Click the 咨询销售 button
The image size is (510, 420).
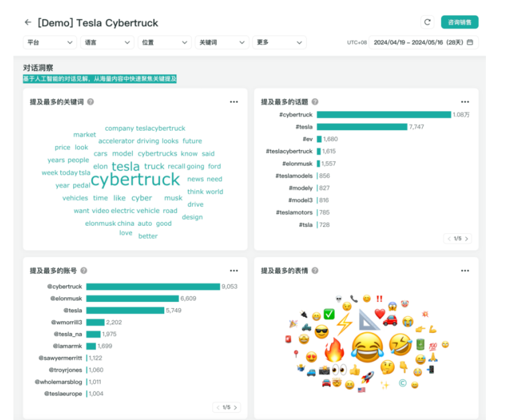[459, 22]
